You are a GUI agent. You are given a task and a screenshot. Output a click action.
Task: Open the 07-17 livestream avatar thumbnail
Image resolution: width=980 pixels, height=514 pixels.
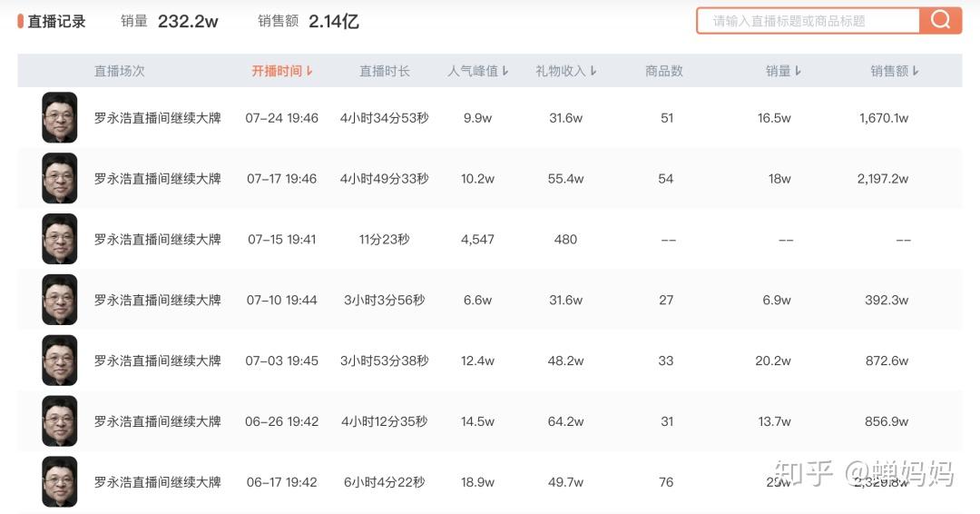coord(60,179)
